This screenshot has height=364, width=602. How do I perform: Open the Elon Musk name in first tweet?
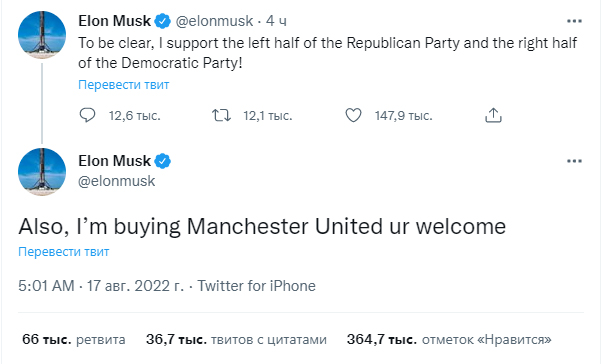coord(114,21)
